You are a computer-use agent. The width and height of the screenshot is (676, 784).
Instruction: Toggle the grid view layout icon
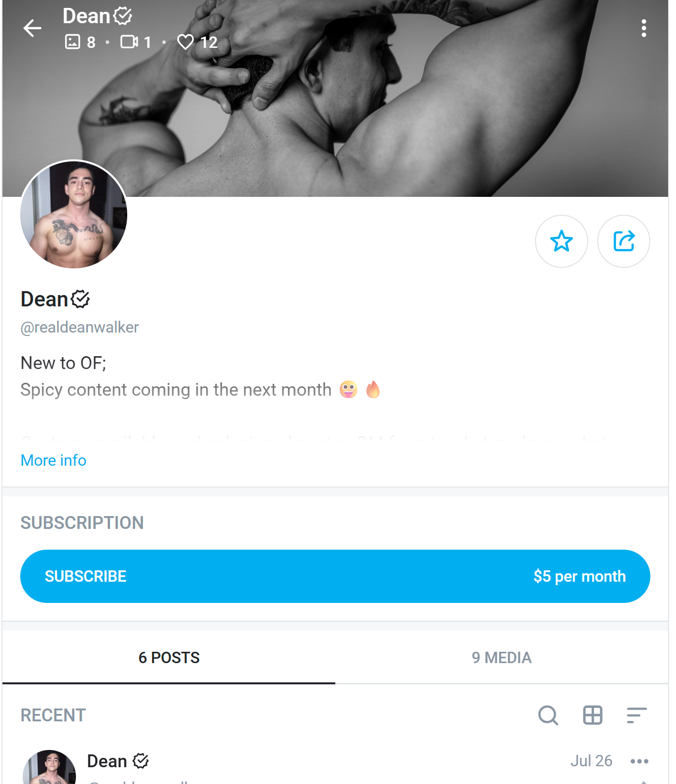coord(592,715)
